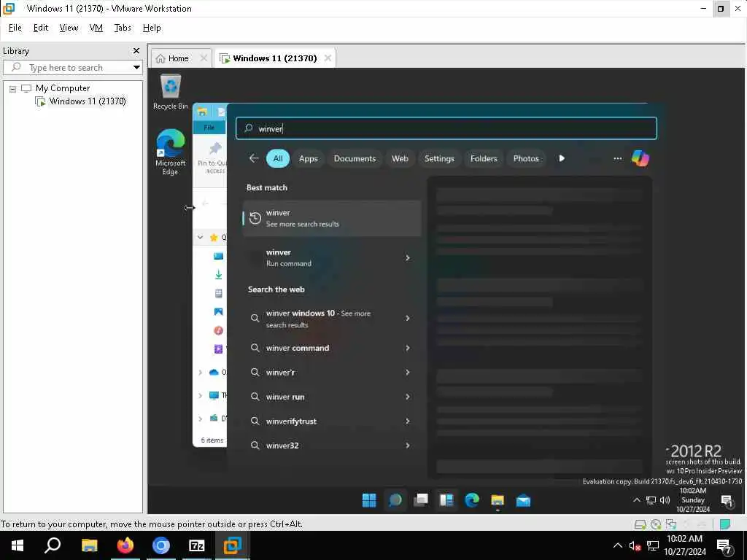The height and width of the screenshot is (560, 747).
Task: Select the Photos search filter
Action: pos(525,158)
